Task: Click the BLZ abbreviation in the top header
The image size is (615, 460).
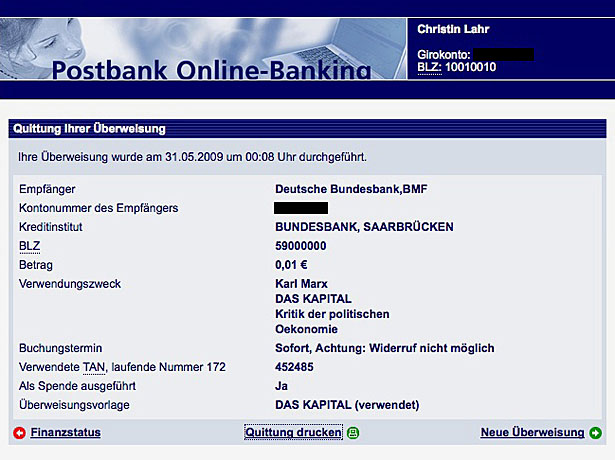Action: point(427,67)
